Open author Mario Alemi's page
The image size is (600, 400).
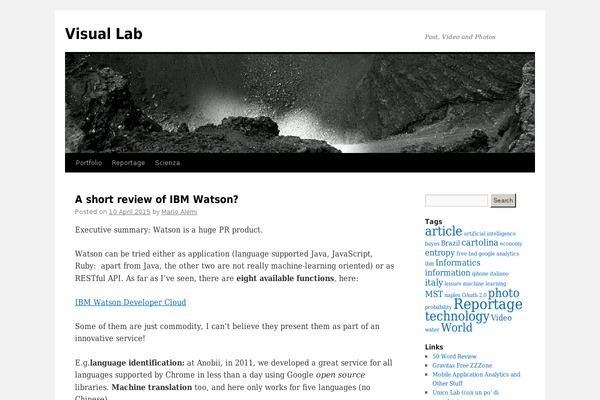[179, 212]
